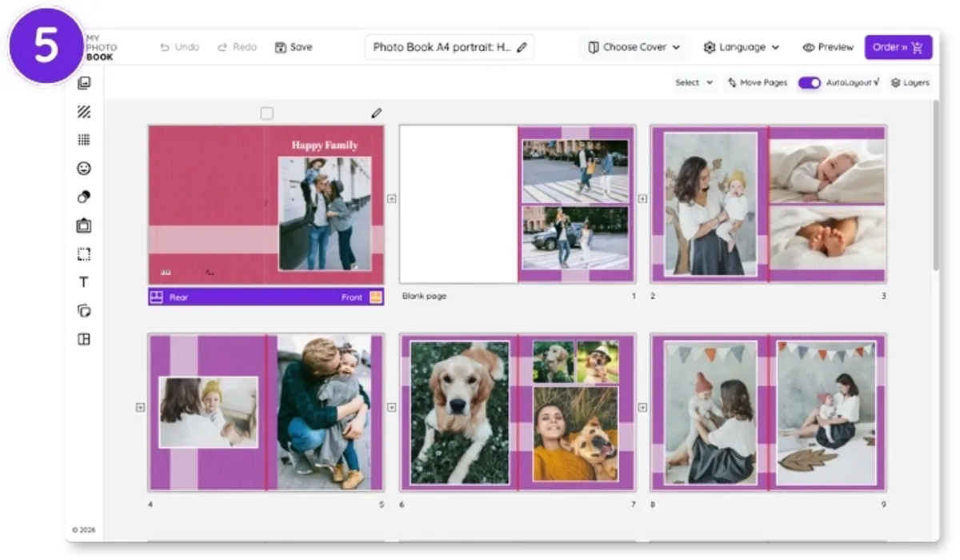Viewport: 960px width, 560px height.
Task: Open the diagonal-stripes backgrounds tool
Action: pyautogui.click(x=84, y=112)
